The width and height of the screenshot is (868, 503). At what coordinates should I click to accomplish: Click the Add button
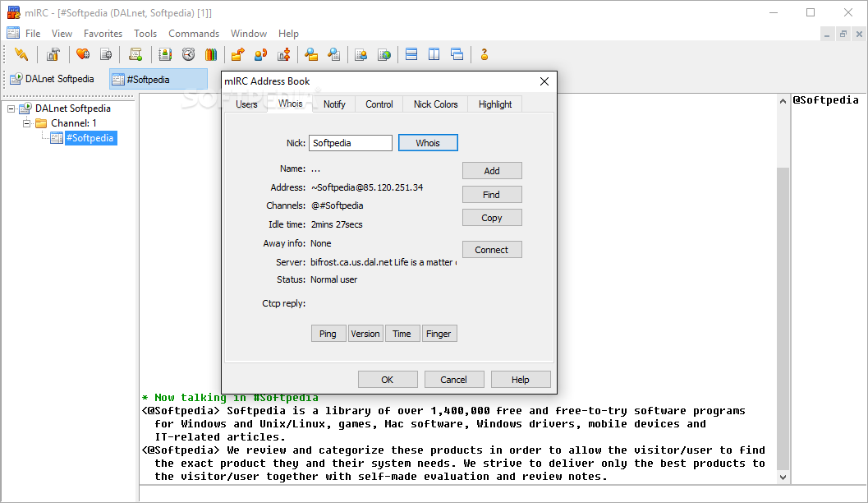click(492, 171)
